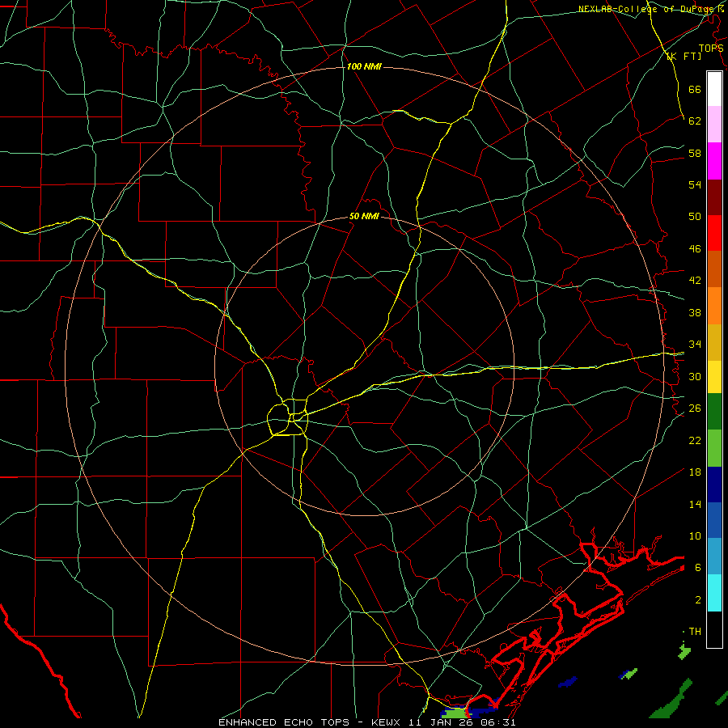Image resolution: width=728 pixels, height=728 pixels.
Task: Click the navy blue offshore echo blob
Action: point(567,682)
